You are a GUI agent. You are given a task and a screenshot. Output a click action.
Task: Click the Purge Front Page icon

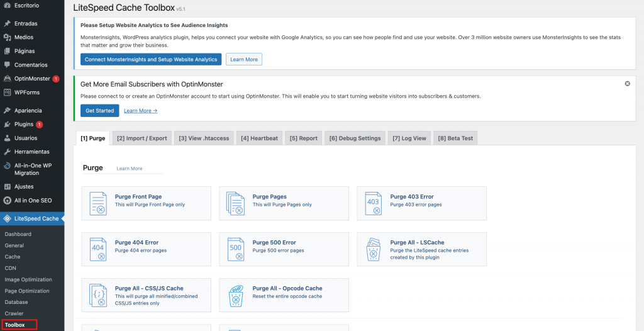coord(98,203)
